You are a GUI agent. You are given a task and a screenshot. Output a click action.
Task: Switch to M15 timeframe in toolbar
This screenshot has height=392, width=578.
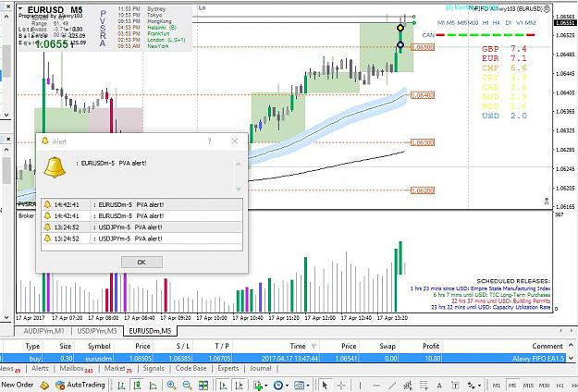click(528, 386)
